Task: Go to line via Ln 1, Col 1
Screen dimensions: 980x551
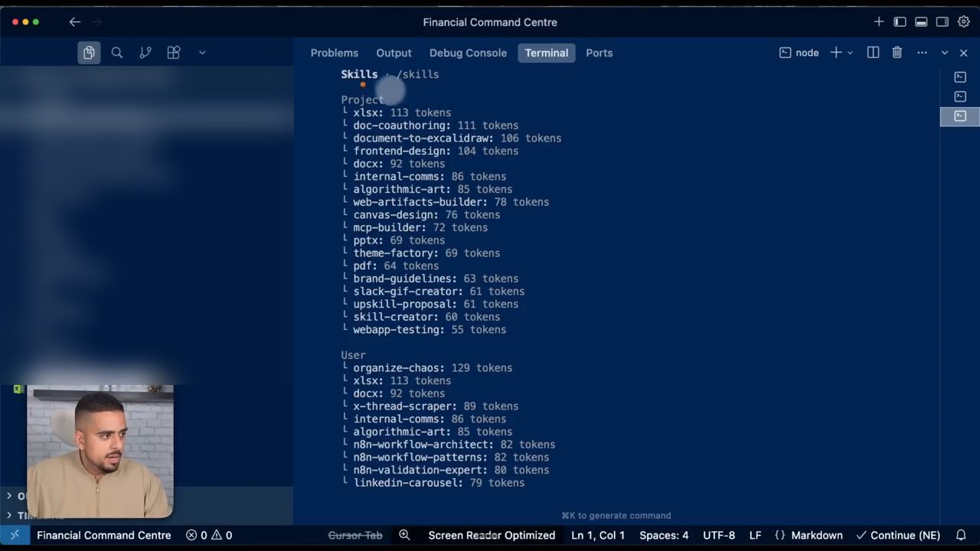Action: pos(598,535)
